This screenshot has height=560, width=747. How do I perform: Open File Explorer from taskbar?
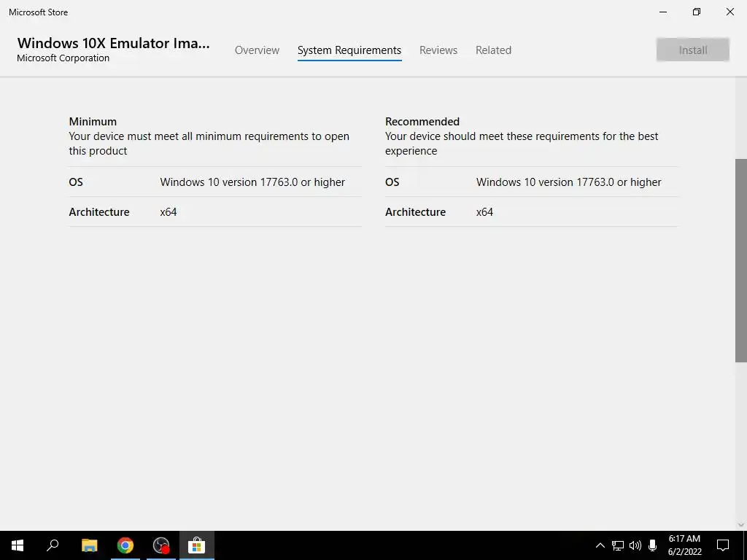point(89,545)
